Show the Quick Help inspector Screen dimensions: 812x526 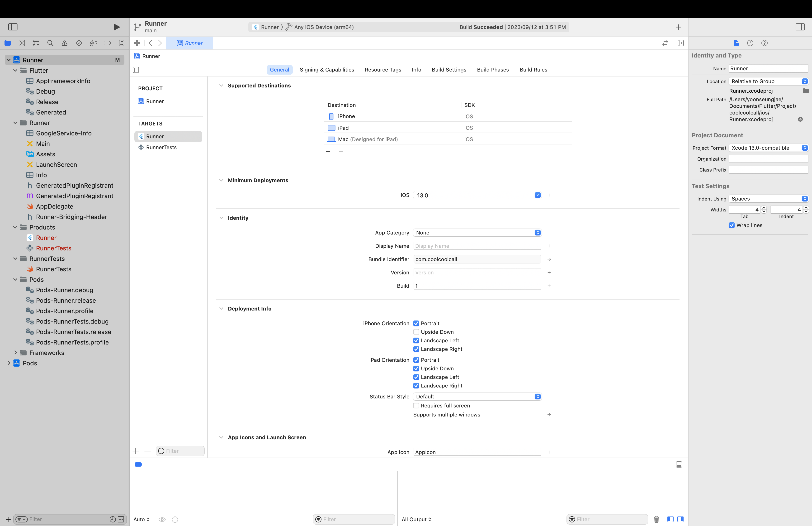pyautogui.click(x=765, y=43)
